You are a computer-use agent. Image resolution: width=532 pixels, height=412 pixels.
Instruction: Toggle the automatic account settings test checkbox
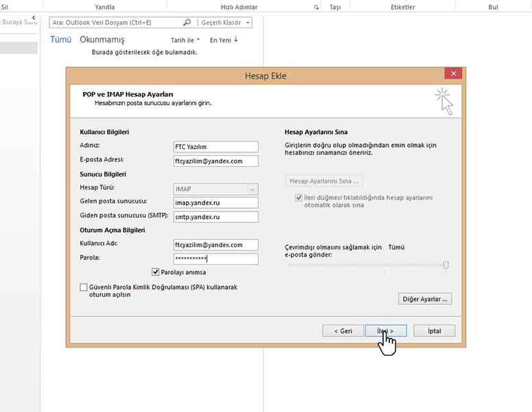click(x=299, y=198)
